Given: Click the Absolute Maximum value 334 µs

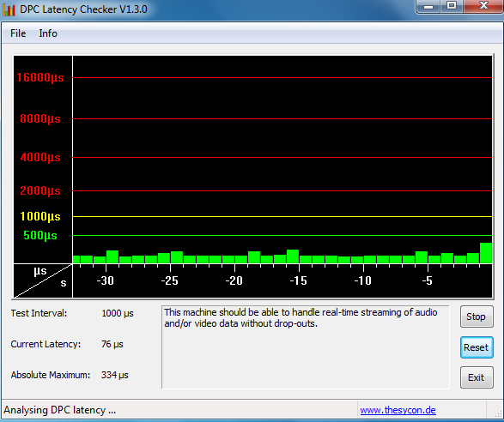Looking at the screenshot, I should click(x=115, y=375).
